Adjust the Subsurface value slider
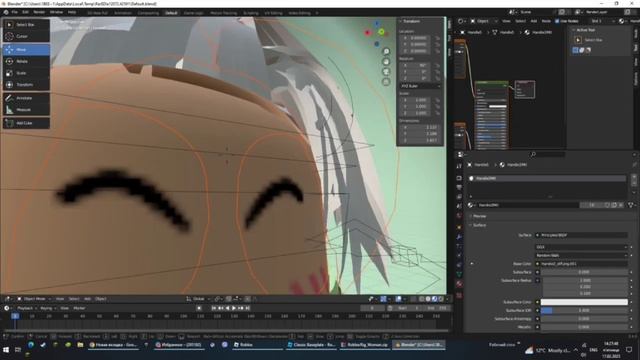The width and height of the screenshot is (640, 360). [584, 272]
